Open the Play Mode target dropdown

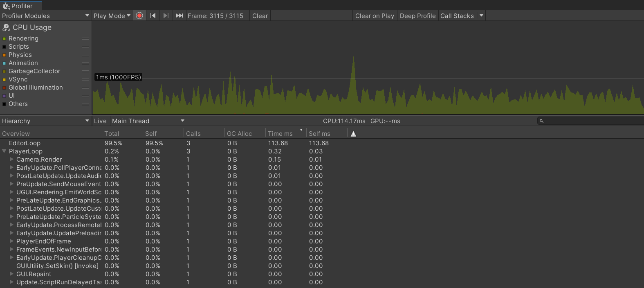112,16
